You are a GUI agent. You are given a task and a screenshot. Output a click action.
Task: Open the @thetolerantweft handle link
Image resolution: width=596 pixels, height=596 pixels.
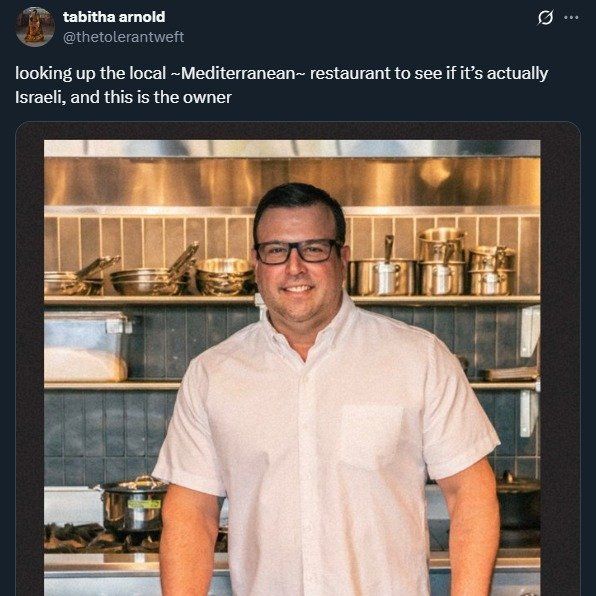tap(124, 37)
